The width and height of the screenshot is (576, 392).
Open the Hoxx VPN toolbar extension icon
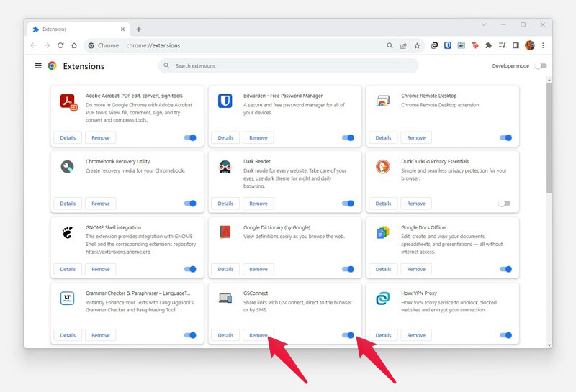[434, 45]
